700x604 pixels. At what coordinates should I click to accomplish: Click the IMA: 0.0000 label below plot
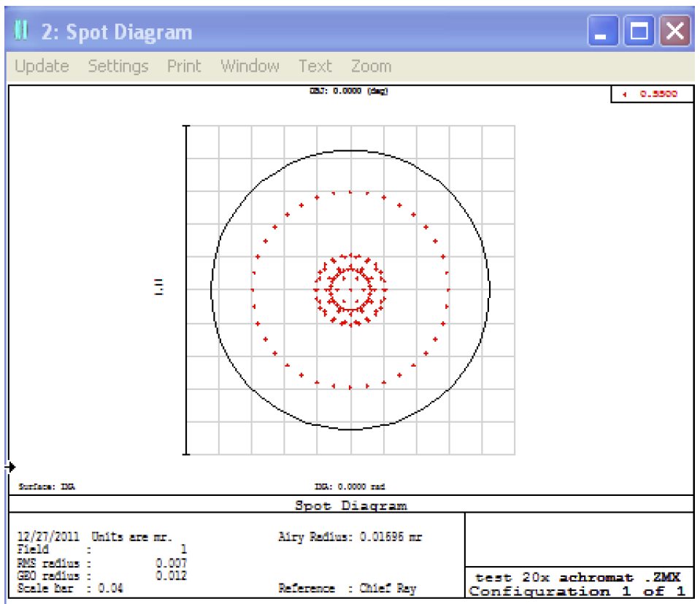click(x=350, y=486)
